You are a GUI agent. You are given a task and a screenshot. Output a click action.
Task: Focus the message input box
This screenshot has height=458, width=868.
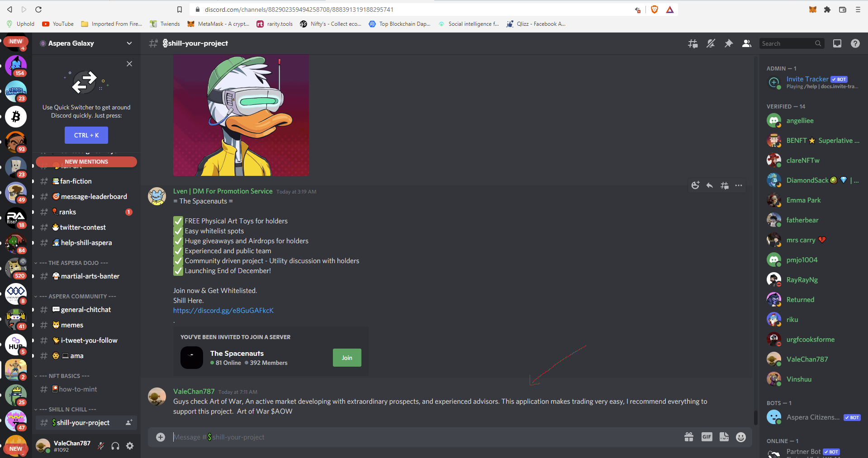[425, 437]
